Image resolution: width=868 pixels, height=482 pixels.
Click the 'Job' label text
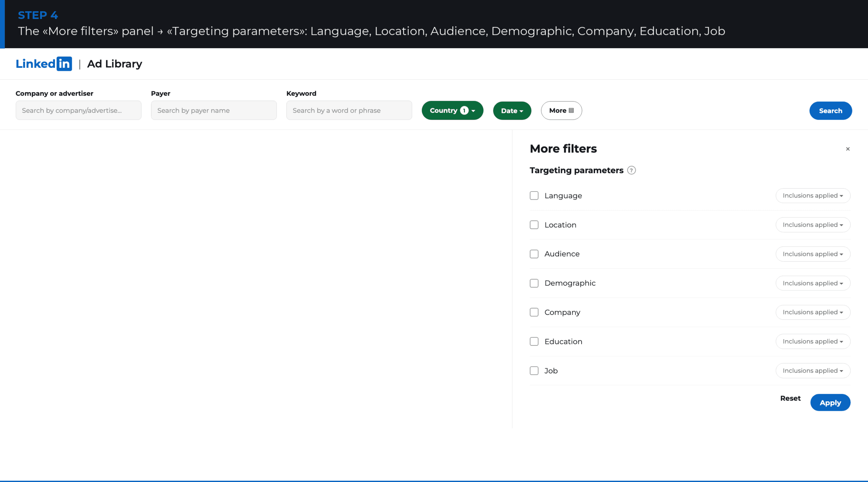click(x=551, y=370)
